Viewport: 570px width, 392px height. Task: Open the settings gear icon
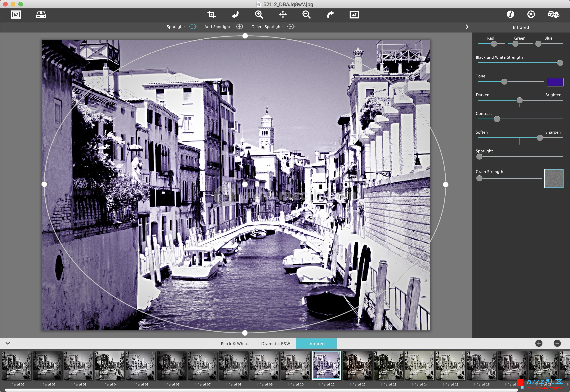coord(531,14)
